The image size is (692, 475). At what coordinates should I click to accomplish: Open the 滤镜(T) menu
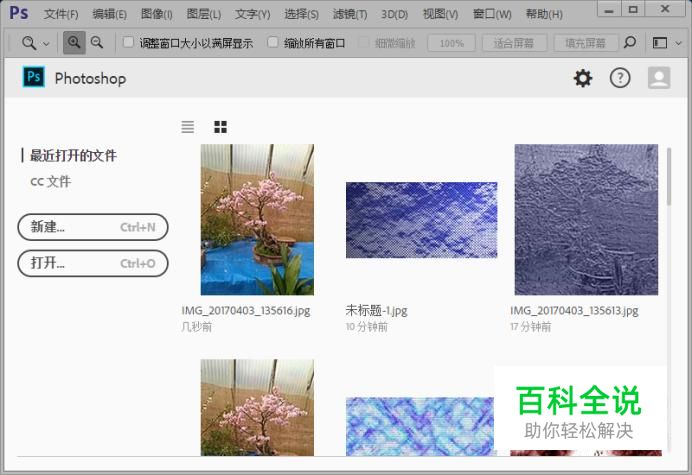point(350,14)
